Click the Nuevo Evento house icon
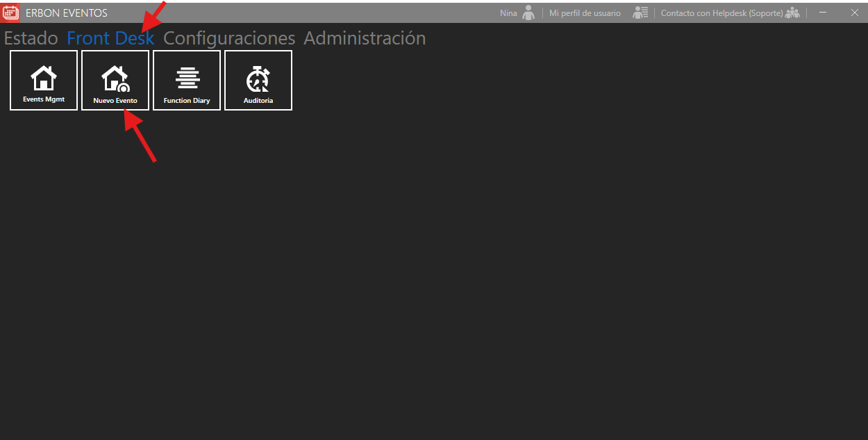Screen dimensions: 868x440 (x=115, y=78)
